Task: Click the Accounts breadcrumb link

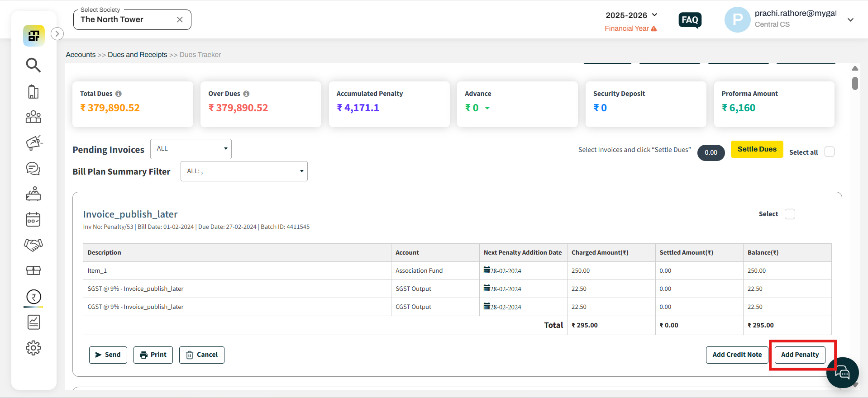Action: click(x=81, y=55)
